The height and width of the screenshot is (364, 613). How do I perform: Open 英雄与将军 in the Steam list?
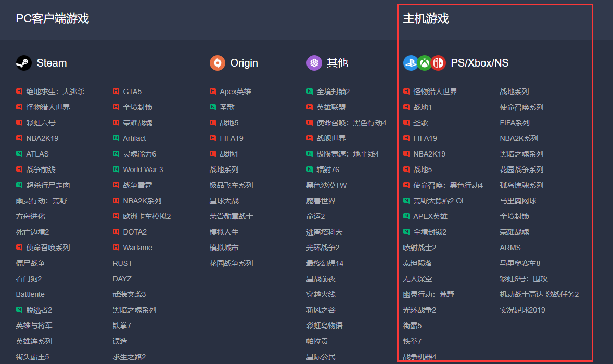pyautogui.click(x=34, y=326)
